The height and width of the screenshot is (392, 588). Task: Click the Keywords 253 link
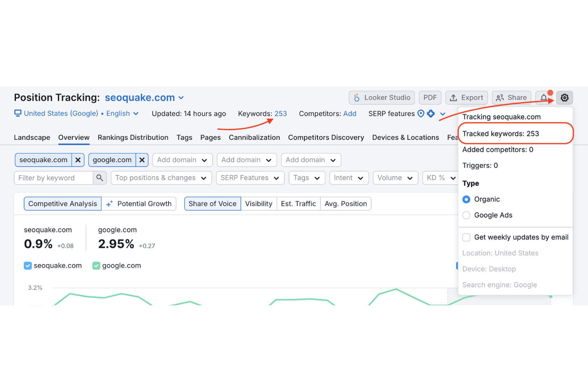(280, 114)
